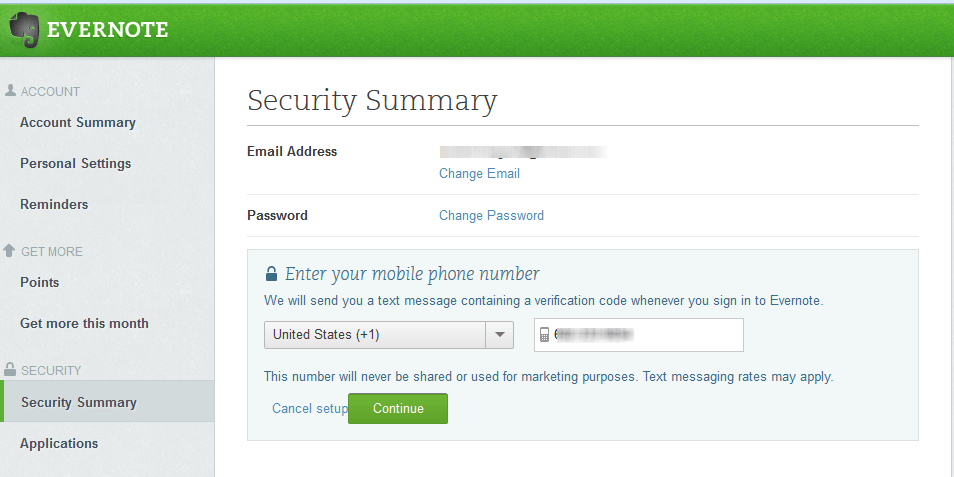Select the United States (+1) combo box
954x477 pixels.
[x=389, y=335]
